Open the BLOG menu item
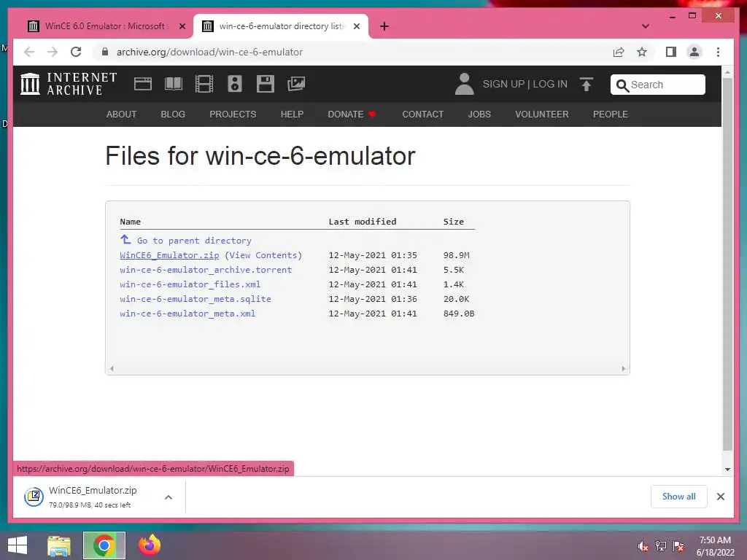The image size is (747, 560). pos(173,114)
